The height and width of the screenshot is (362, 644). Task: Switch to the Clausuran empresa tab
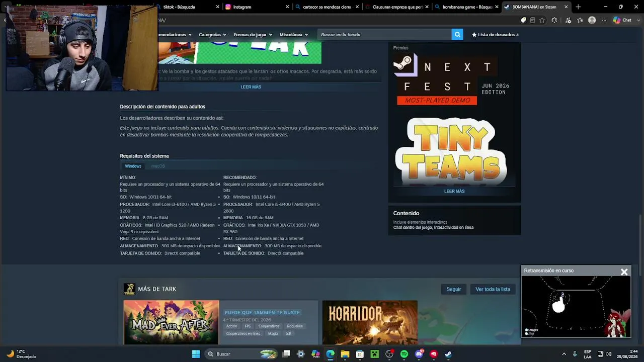396,7
